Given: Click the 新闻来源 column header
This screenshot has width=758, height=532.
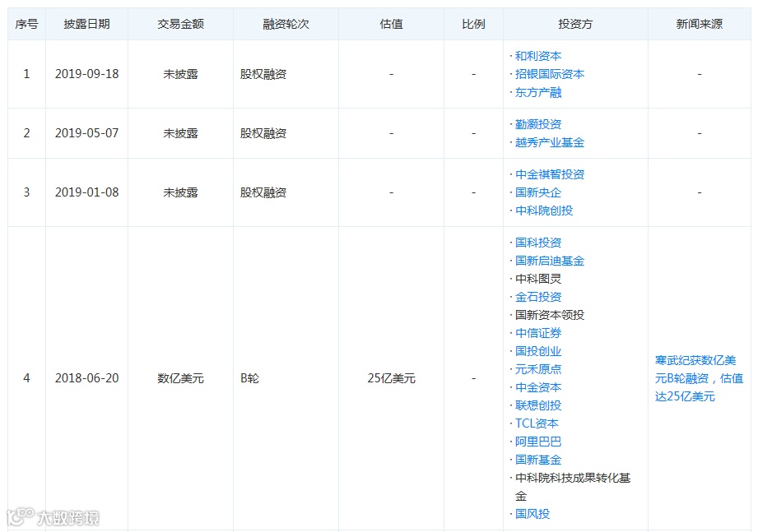Looking at the screenshot, I should [x=699, y=24].
